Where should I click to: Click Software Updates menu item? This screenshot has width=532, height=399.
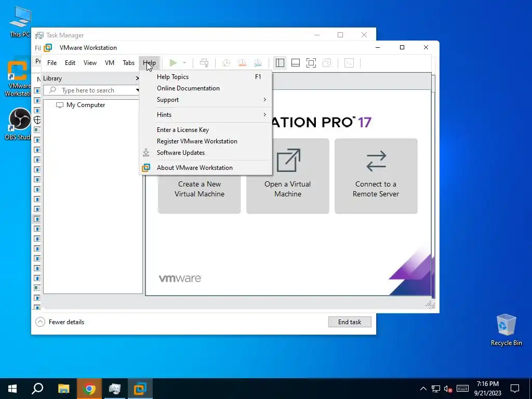[206, 153]
